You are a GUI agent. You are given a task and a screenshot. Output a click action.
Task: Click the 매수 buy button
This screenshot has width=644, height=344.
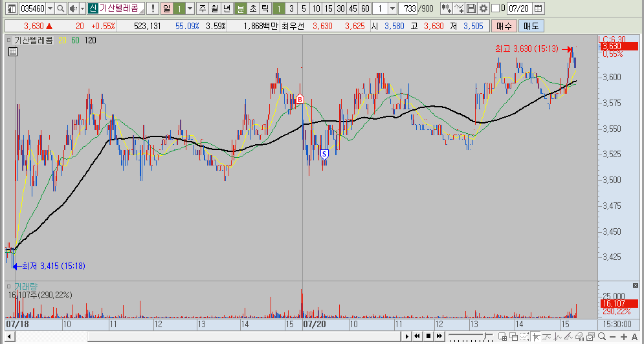tap(504, 26)
